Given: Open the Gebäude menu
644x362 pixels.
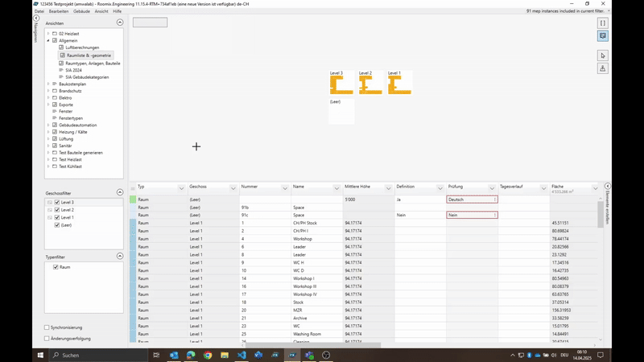Looking at the screenshot, I should 81,11.
